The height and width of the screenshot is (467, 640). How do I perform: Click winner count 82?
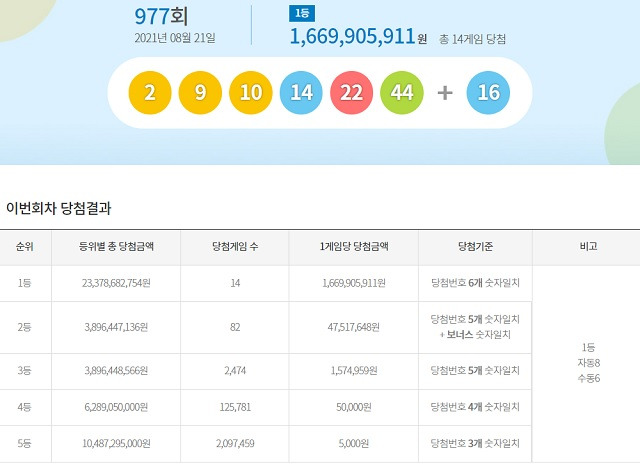click(235, 327)
